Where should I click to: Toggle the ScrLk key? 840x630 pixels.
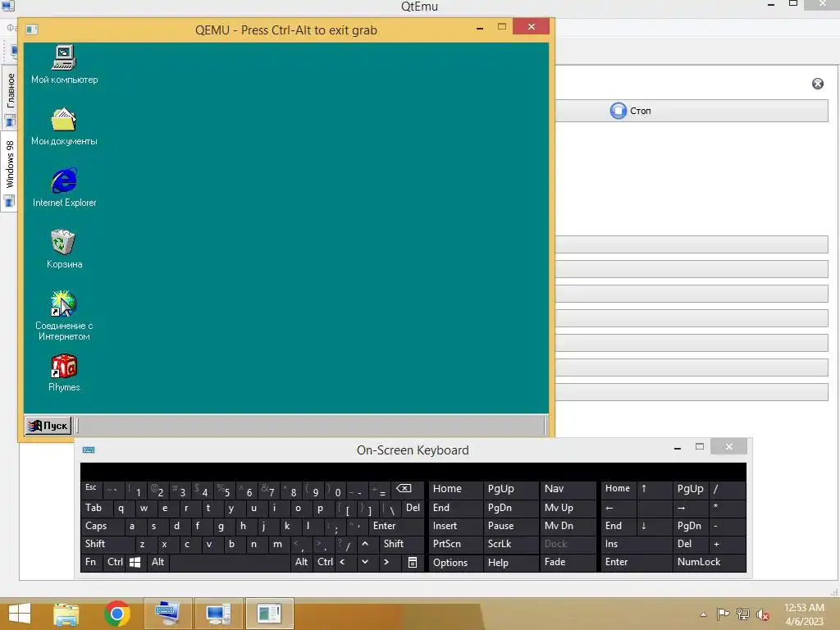[510, 544]
